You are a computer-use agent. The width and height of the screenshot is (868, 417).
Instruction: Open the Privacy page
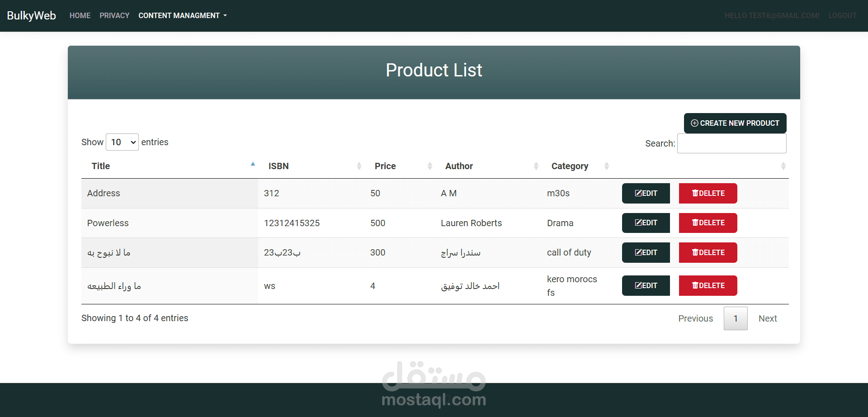(x=114, y=15)
